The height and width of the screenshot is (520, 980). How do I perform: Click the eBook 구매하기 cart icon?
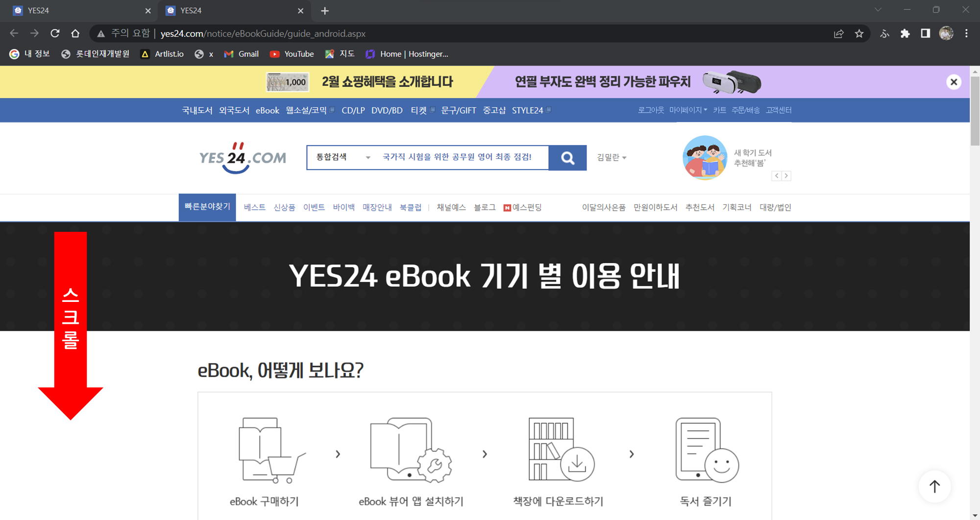pos(271,450)
